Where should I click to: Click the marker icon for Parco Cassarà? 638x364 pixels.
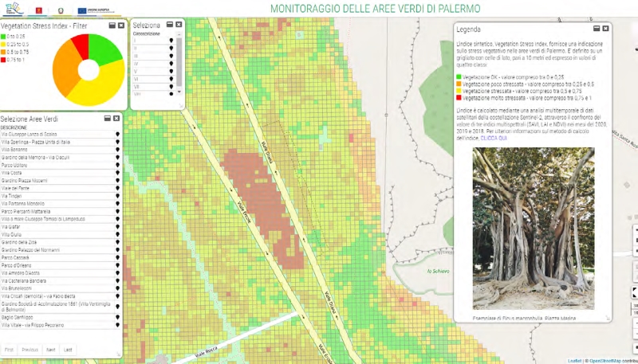(x=117, y=258)
